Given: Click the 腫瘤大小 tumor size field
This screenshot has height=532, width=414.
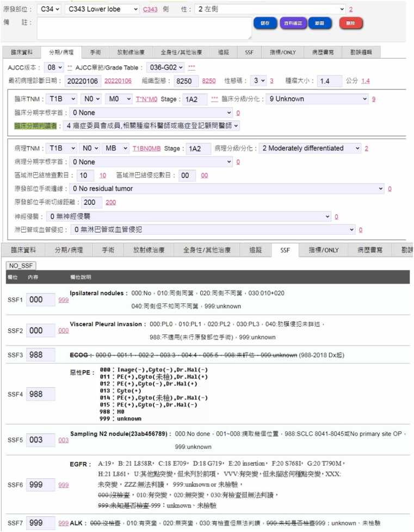Looking at the screenshot, I should coord(330,80).
